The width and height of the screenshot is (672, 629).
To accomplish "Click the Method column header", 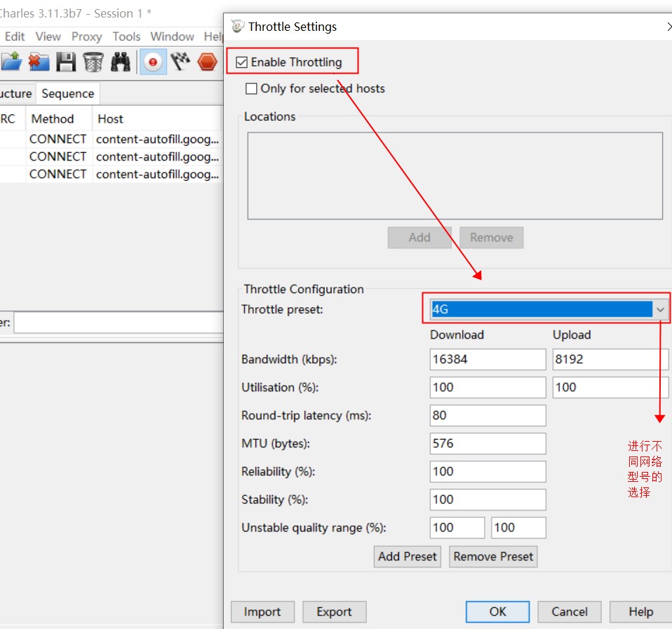I will pos(59,119).
